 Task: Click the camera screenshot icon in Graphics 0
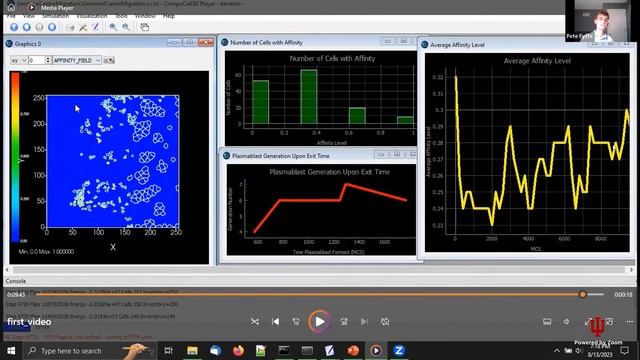109,60
